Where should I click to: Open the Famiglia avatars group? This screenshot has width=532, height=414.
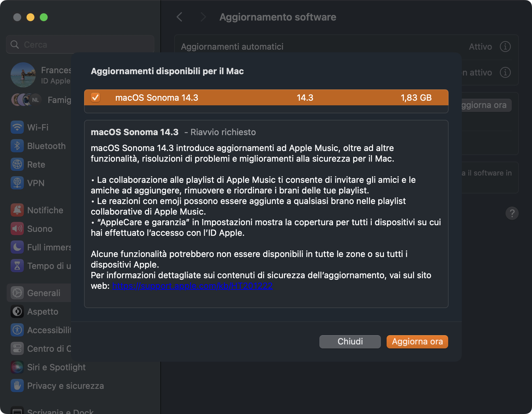(27, 100)
